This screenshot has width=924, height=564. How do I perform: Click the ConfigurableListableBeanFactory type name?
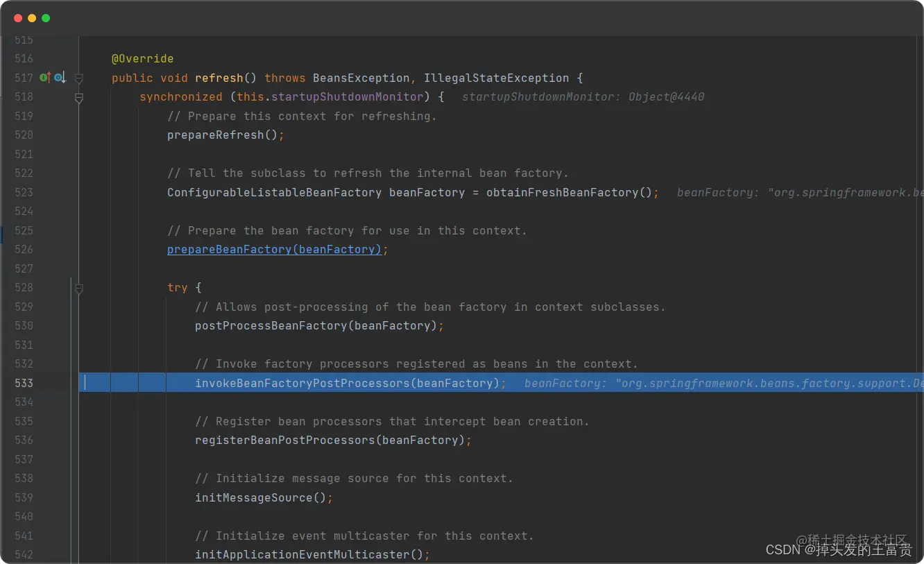274,192
